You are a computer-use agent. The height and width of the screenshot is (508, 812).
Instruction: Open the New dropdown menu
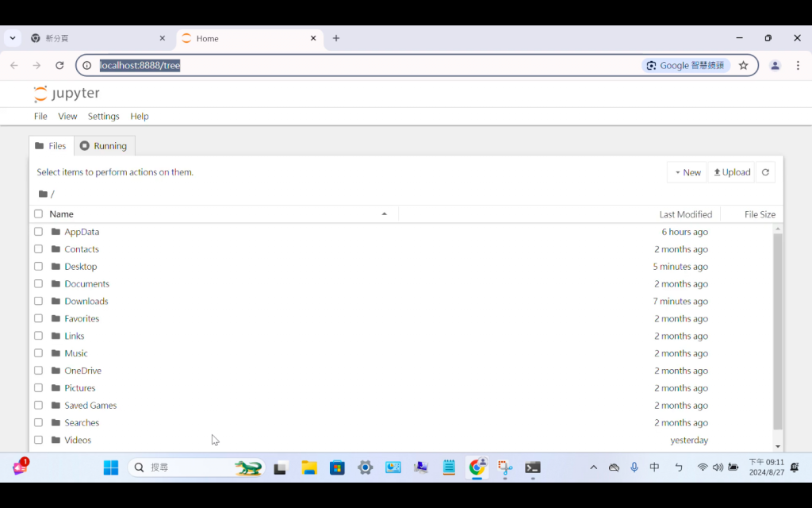[688, 172]
